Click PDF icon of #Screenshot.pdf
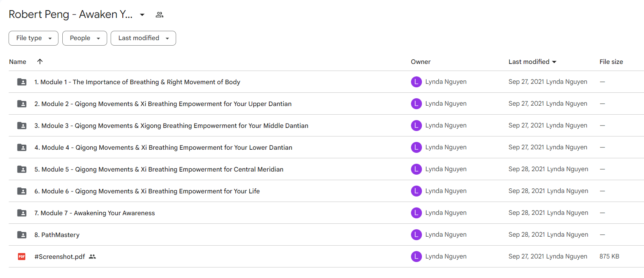The image size is (644, 278). coord(22,257)
